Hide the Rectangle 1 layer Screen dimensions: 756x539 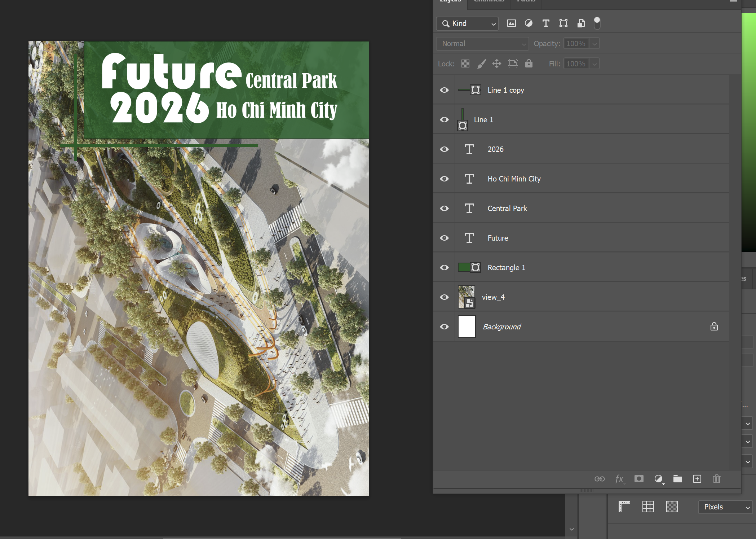pyautogui.click(x=444, y=268)
